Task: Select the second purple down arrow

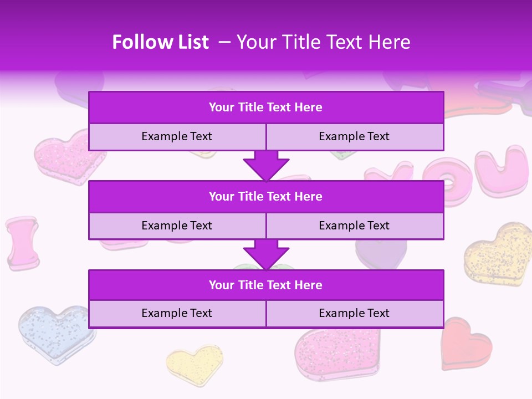Action: click(x=266, y=255)
